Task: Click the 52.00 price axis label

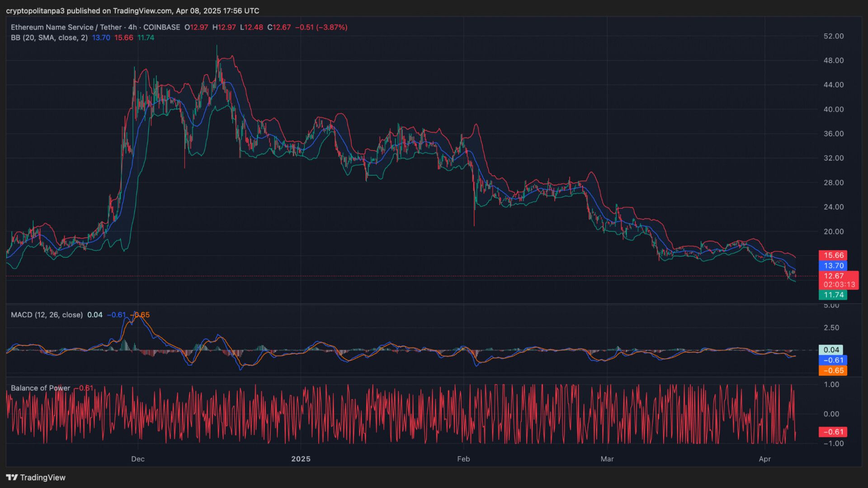Action: [x=834, y=36]
